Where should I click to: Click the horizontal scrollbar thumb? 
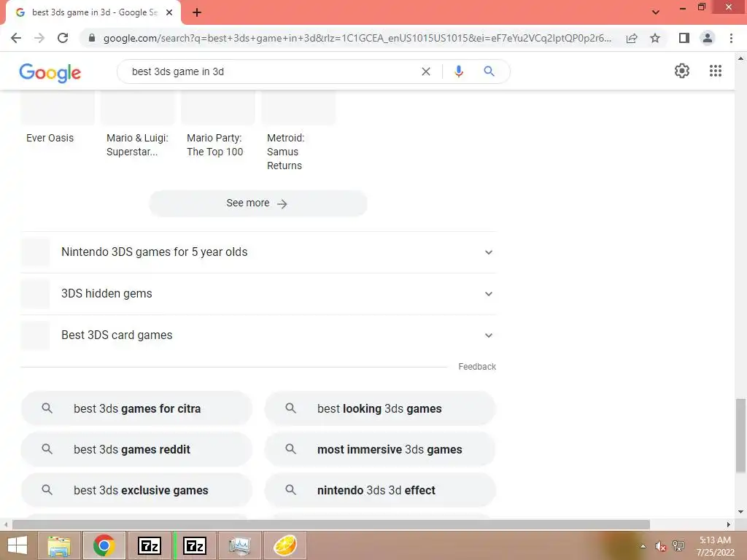[x=331, y=525]
